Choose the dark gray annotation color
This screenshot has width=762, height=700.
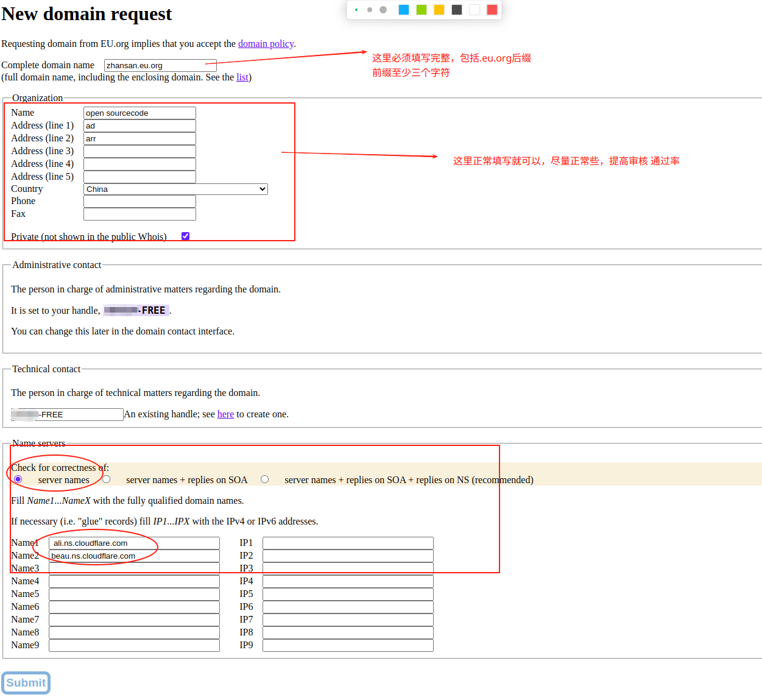click(456, 10)
